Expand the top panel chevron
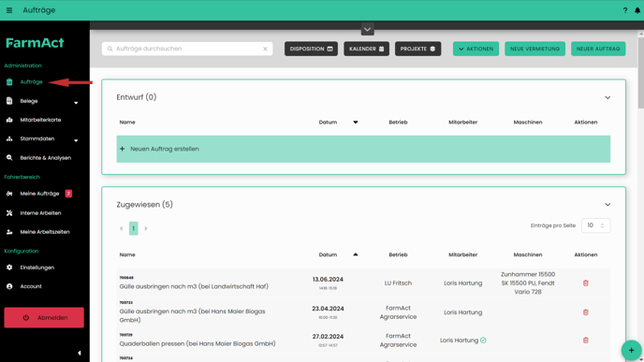The width and height of the screenshot is (644, 362). (x=367, y=30)
